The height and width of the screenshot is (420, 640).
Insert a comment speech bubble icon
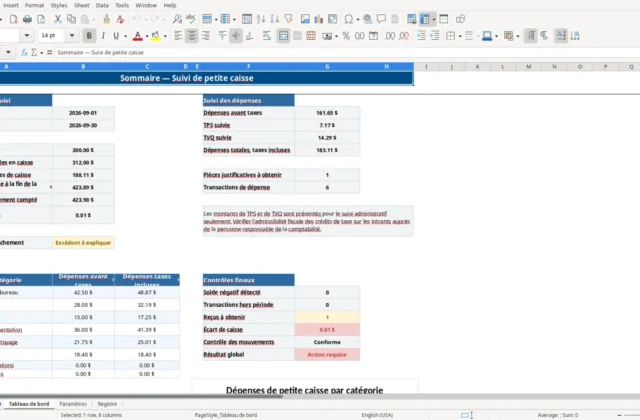[381, 19]
